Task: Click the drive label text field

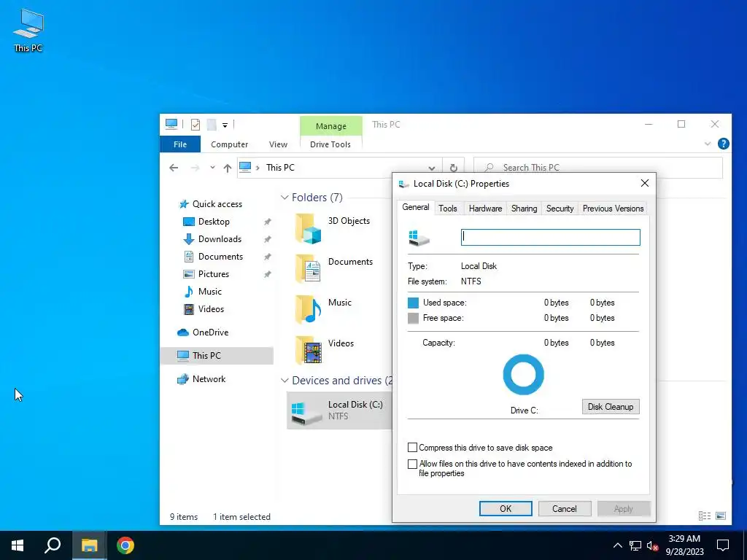Action: tap(550, 237)
